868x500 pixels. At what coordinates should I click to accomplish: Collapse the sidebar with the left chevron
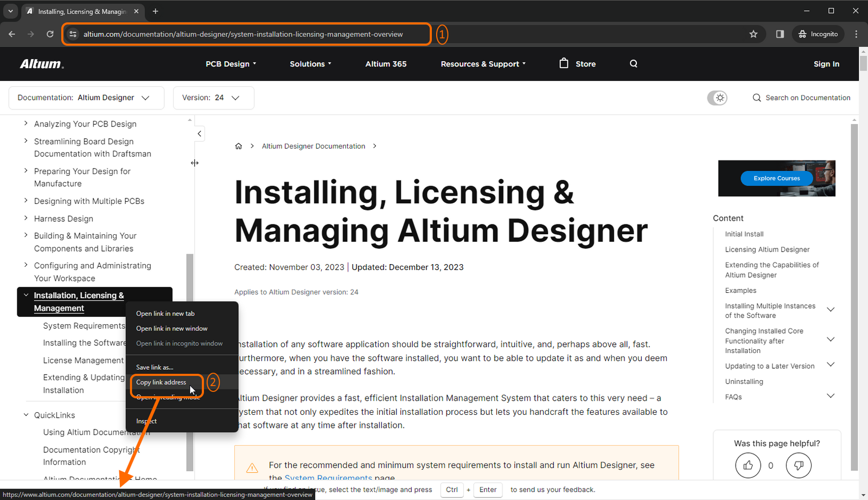(x=199, y=133)
